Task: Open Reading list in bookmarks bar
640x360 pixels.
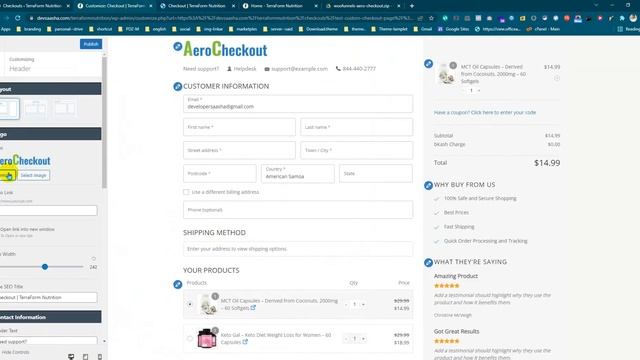Action: (629, 29)
